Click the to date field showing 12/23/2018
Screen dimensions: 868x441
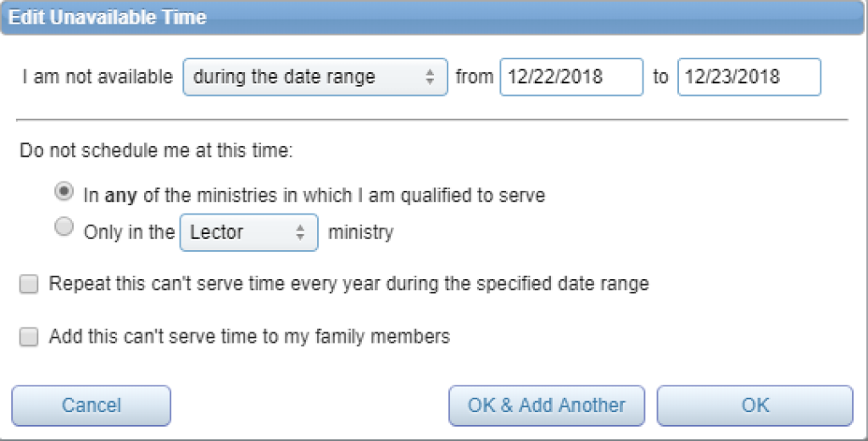[749, 77]
